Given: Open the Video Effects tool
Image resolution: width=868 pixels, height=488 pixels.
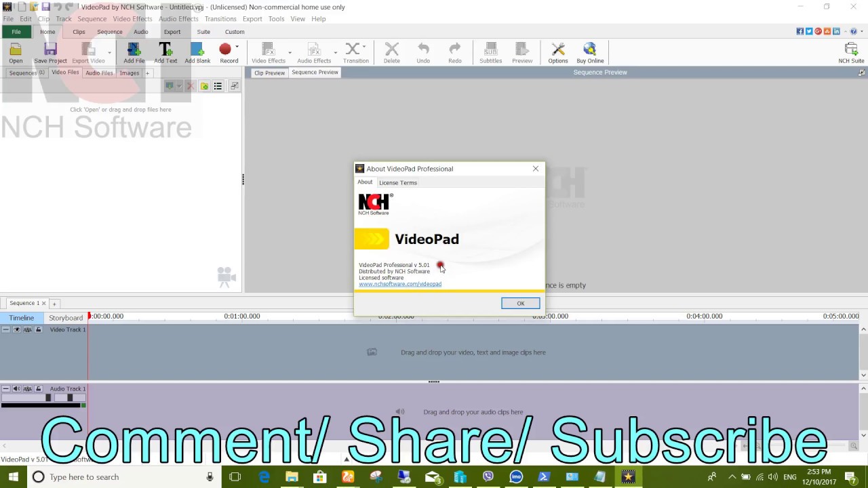Looking at the screenshot, I should [269, 53].
